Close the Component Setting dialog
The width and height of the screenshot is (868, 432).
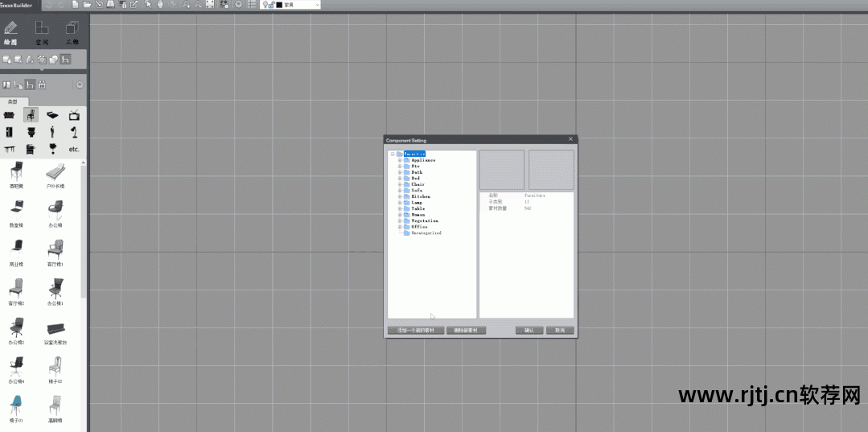point(570,139)
